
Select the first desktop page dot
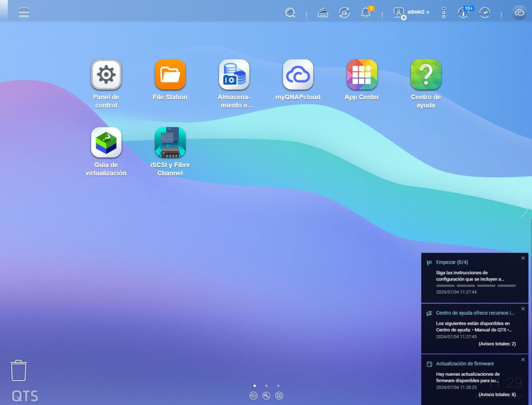[254, 386]
